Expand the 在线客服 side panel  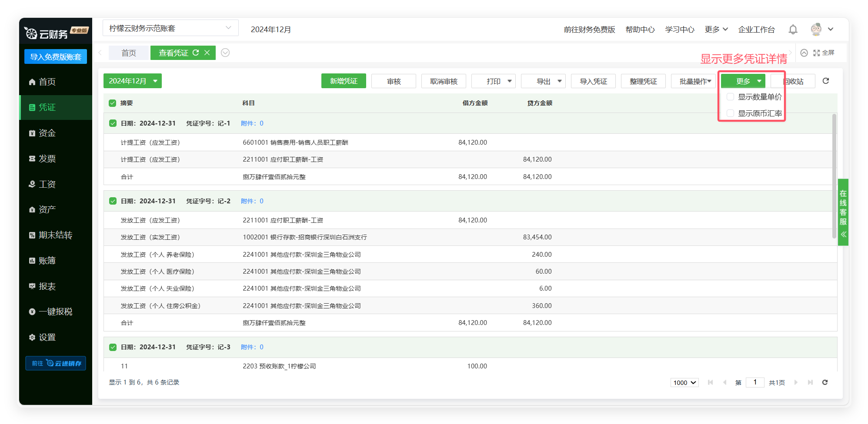[843, 235]
